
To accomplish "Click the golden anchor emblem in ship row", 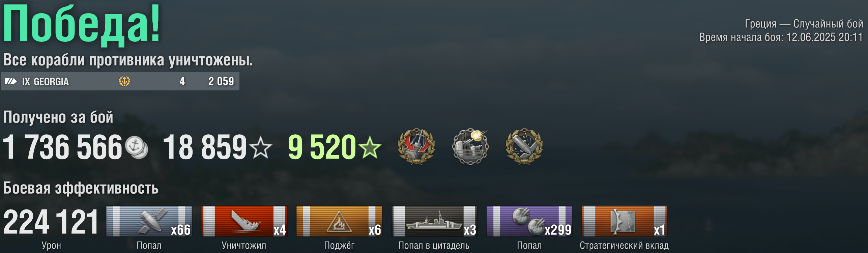I will 124,81.
